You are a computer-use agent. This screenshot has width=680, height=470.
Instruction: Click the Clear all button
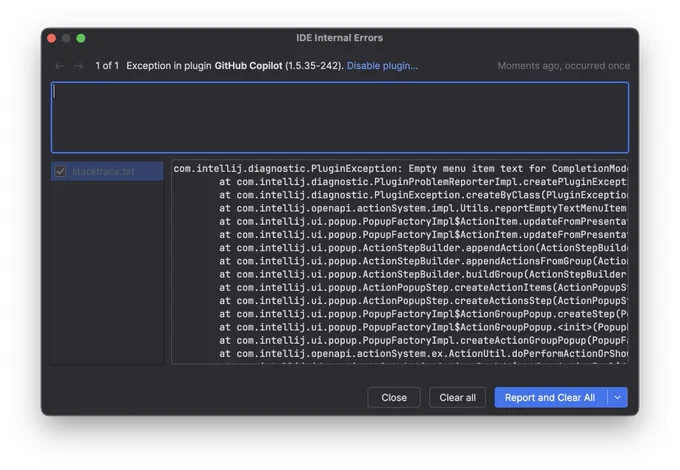click(458, 397)
